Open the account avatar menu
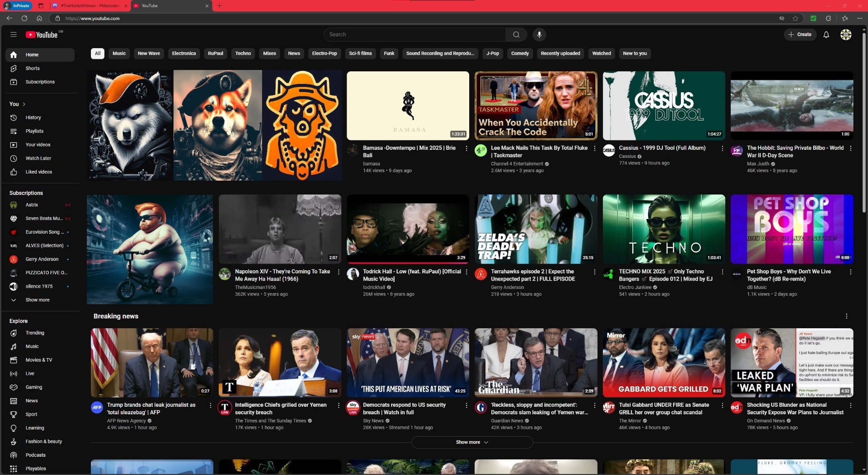The image size is (868, 475). click(x=846, y=34)
